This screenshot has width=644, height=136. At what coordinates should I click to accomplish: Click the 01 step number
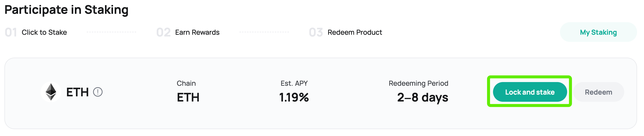tap(11, 33)
